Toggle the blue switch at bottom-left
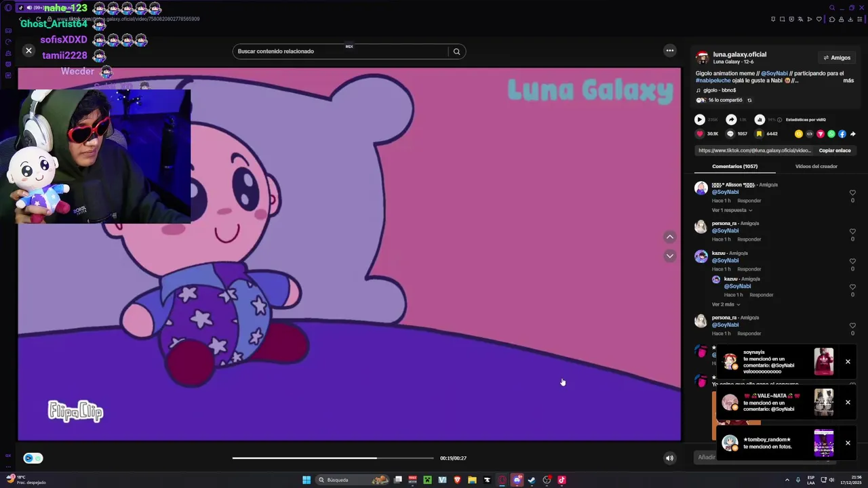 coord(33,458)
